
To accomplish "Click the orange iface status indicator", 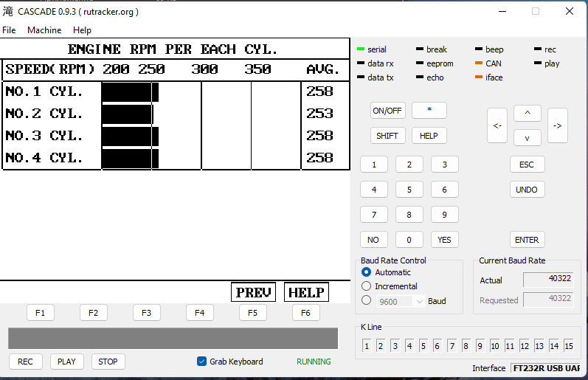I will (x=478, y=77).
